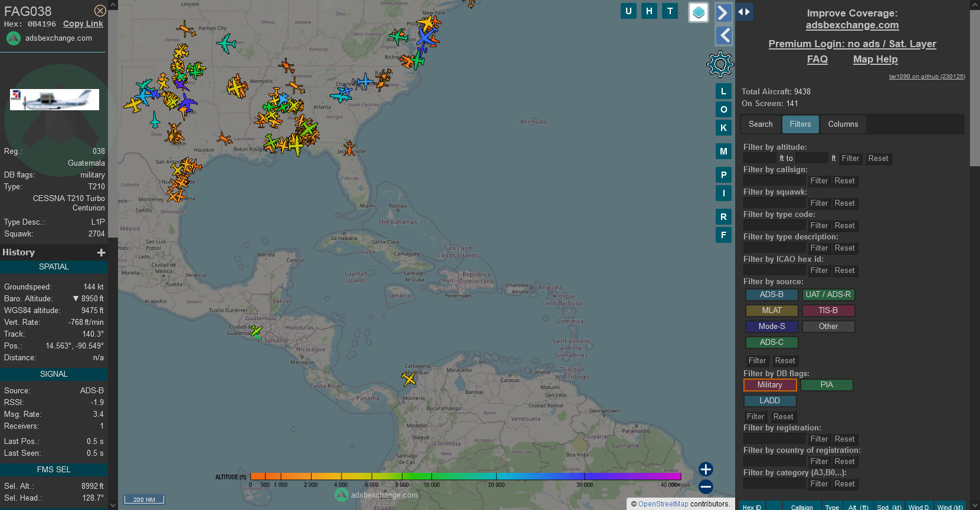
Task: Open the adsbexchange.com coverage link
Action: 852,25
